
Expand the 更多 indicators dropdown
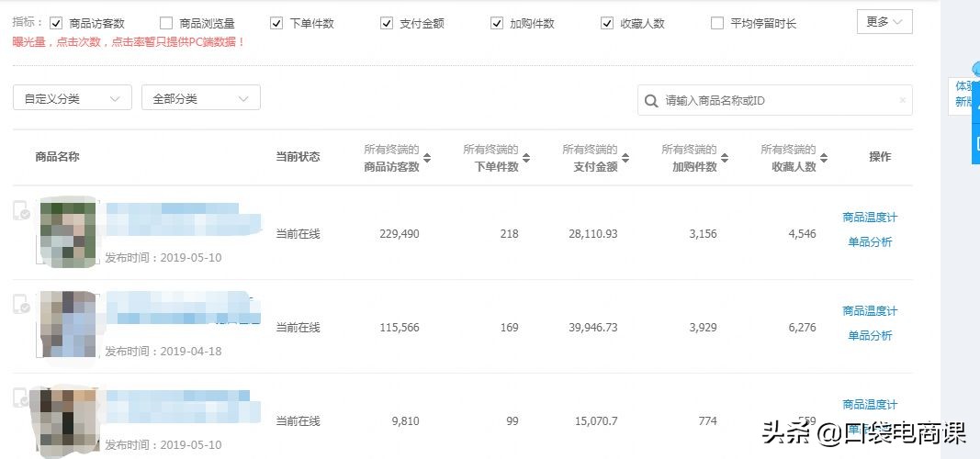[x=884, y=22]
